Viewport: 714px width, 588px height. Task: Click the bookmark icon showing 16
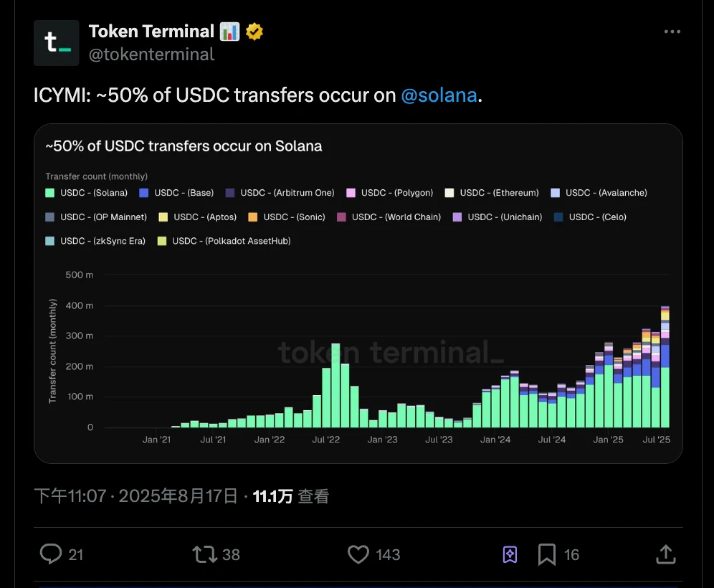[548, 554]
